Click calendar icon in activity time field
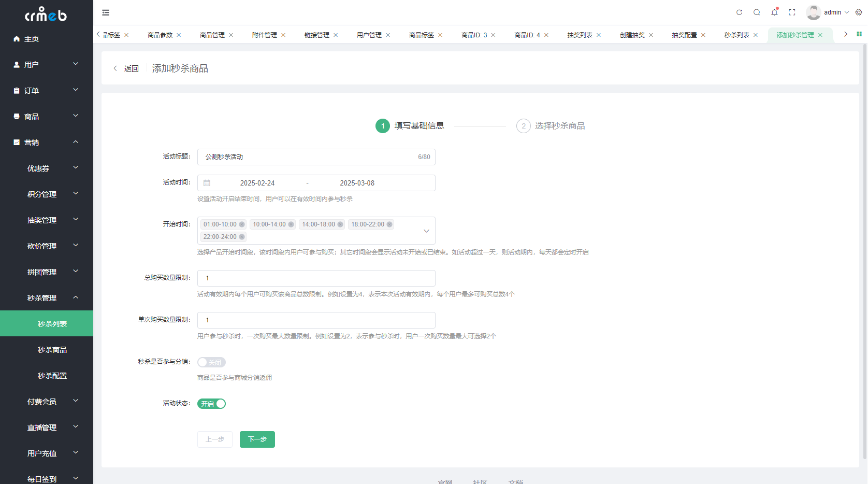The image size is (868, 484). pyautogui.click(x=207, y=183)
